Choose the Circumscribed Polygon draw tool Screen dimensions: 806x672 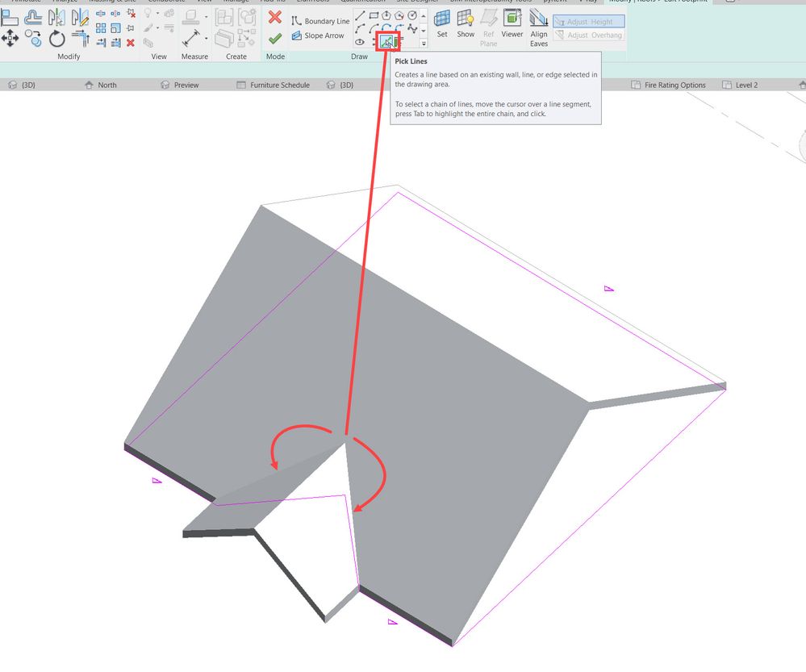(399, 15)
